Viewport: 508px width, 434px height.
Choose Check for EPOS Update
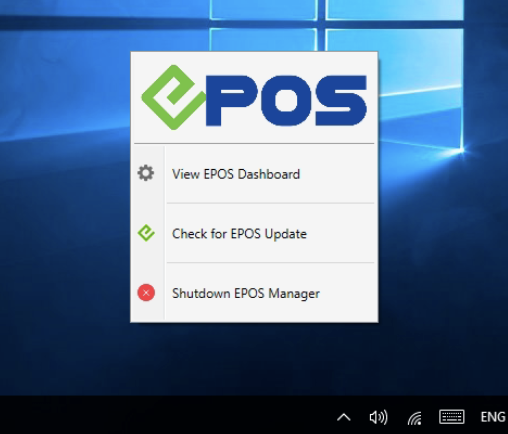[x=254, y=233]
